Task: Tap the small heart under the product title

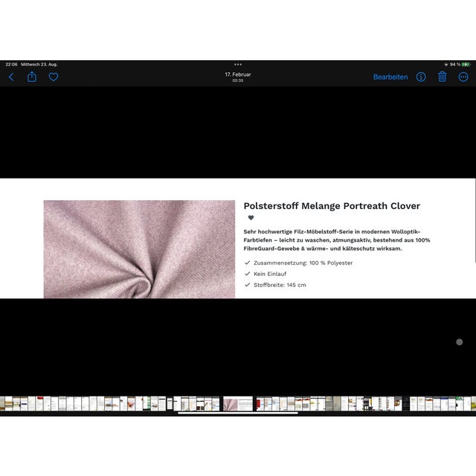Action: (251, 218)
